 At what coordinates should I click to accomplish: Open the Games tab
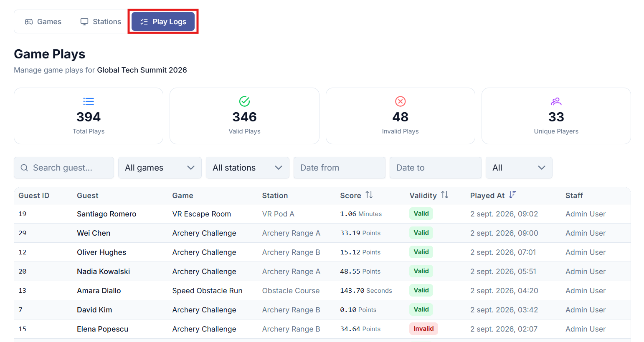[43, 22]
